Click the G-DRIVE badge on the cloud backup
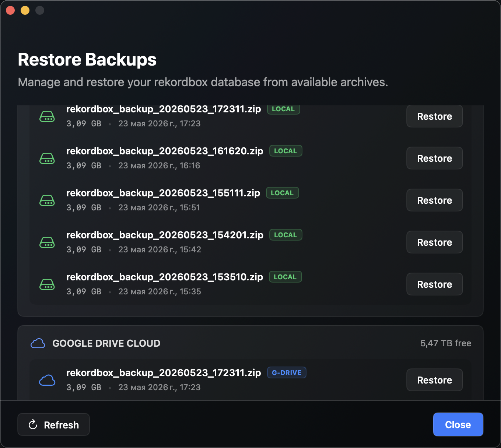 (x=287, y=373)
